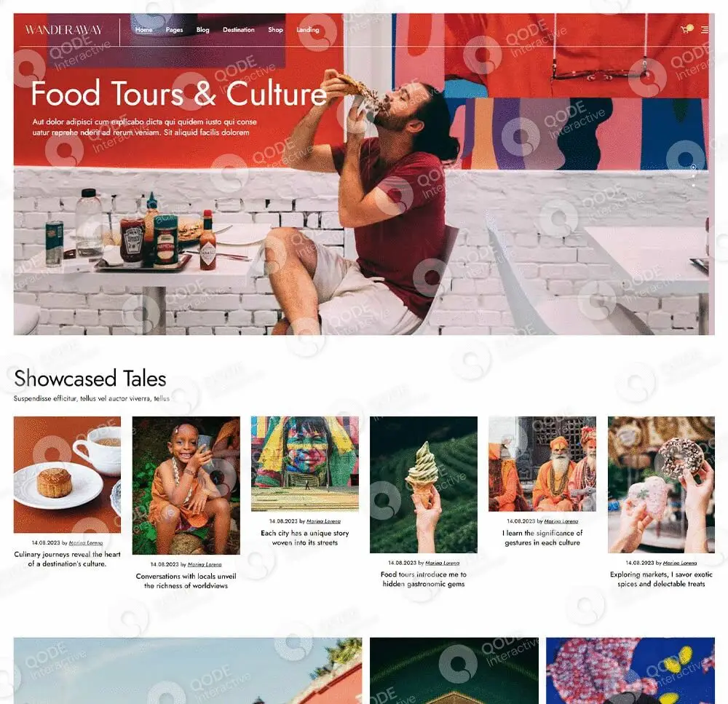Viewport: 728px width, 704px height.
Task: Click the ice cream cone image
Action: pos(424,485)
